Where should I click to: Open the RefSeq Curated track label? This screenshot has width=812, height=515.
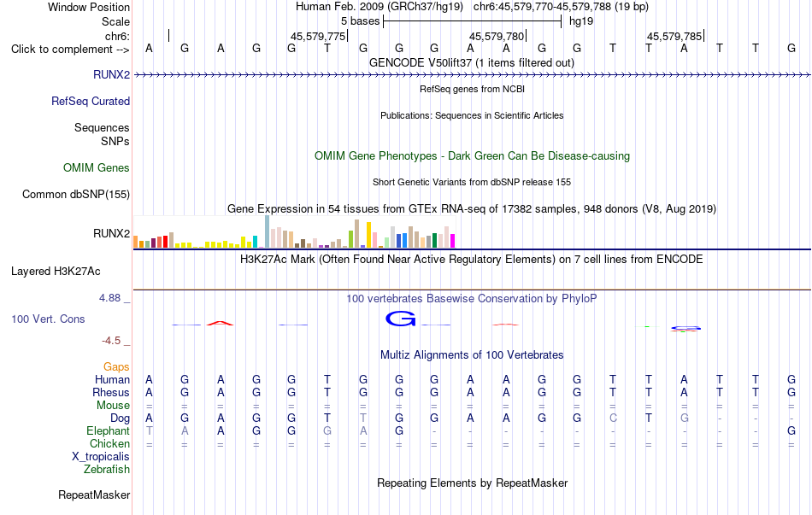[91, 101]
